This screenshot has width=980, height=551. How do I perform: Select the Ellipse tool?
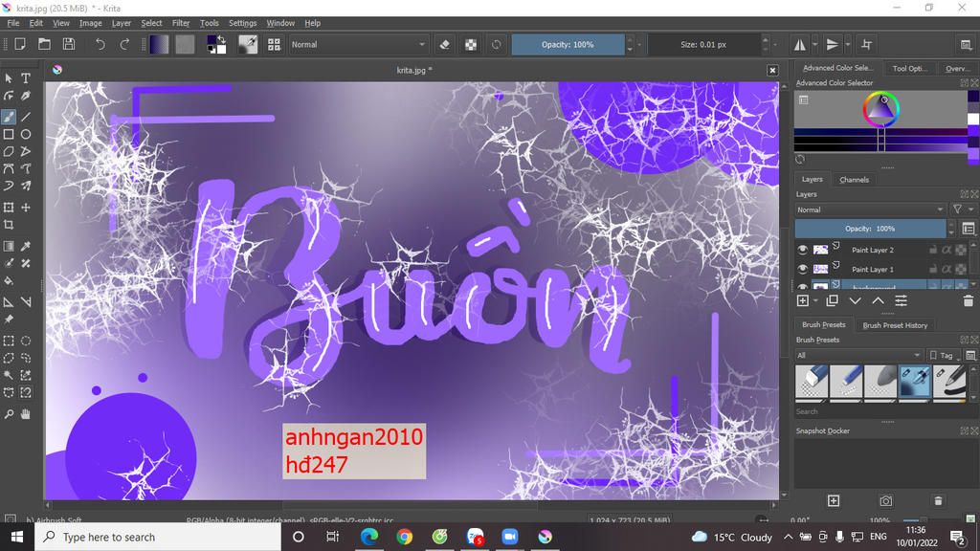(x=26, y=134)
